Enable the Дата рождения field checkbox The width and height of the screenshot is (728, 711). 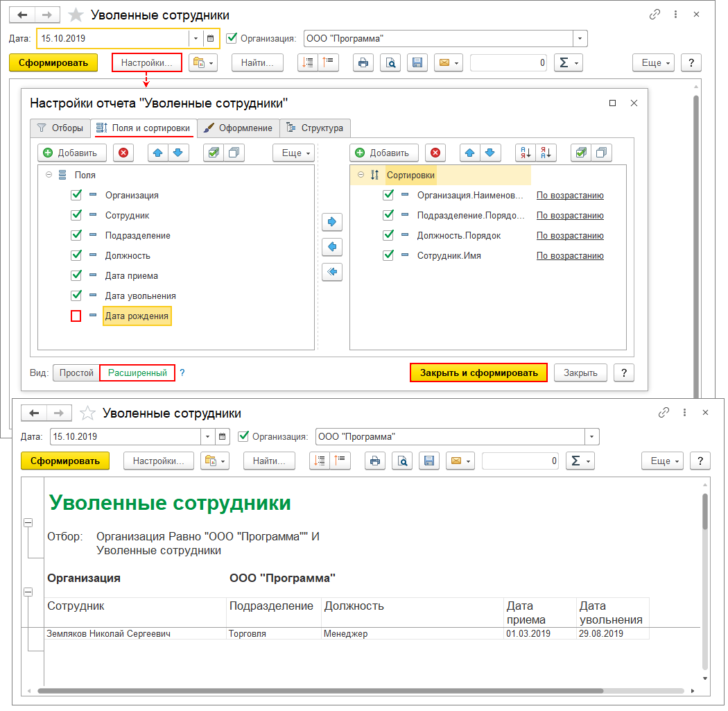[76, 316]
